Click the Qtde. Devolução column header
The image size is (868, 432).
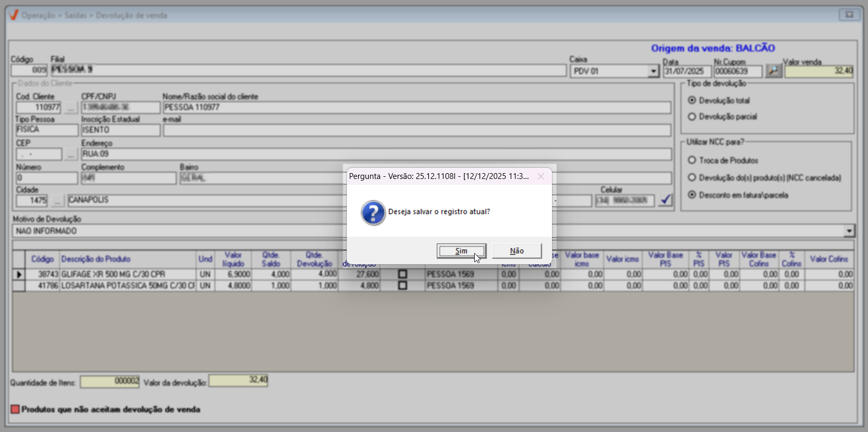pos(314,259)
